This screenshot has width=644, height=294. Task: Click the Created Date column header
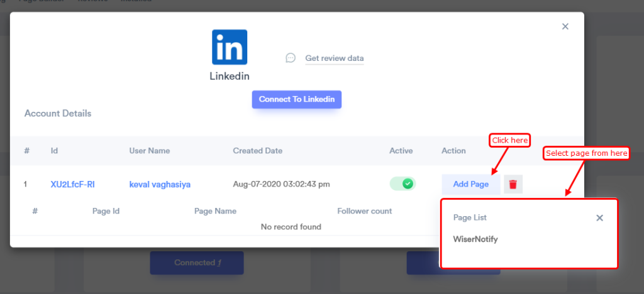257,151
